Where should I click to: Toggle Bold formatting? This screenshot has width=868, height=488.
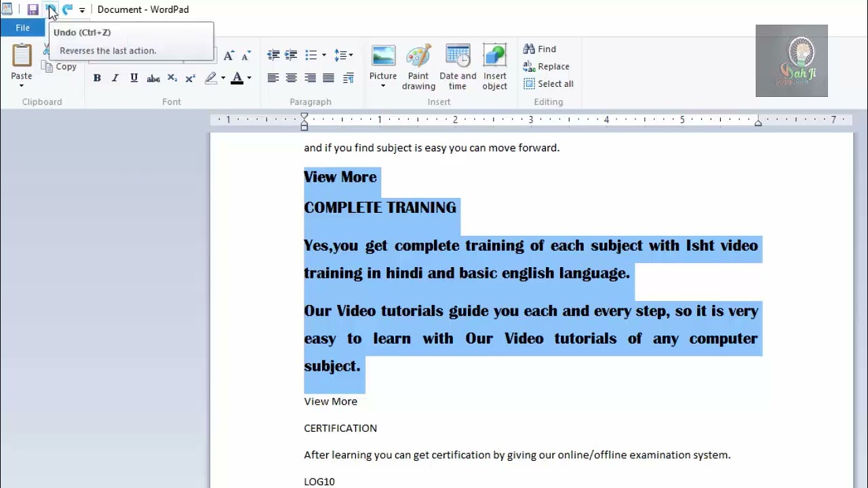(x=97, y=79)
